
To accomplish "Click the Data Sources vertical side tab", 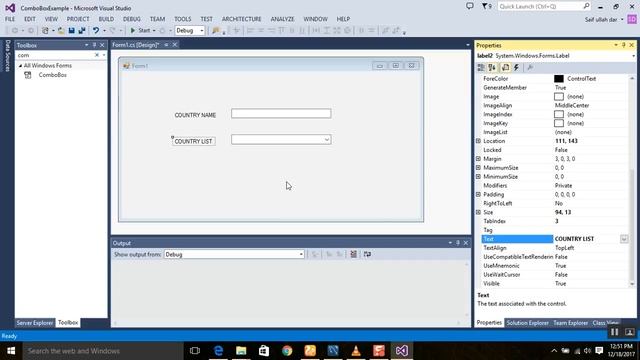I will pos(7,56).
